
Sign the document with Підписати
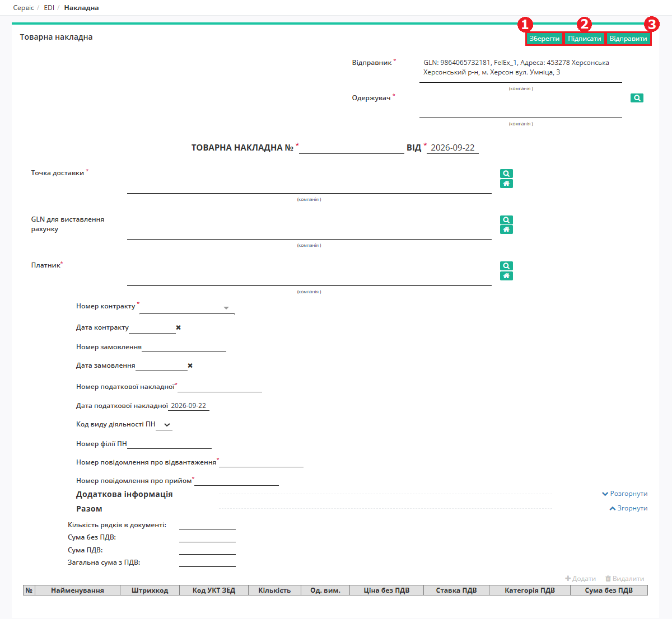click(x=585, y=39)
